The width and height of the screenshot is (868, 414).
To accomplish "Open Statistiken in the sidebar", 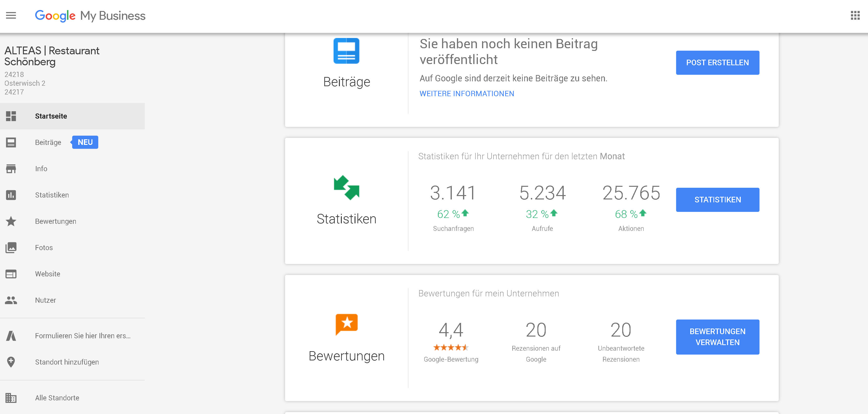I will click(x=72, y=195).
